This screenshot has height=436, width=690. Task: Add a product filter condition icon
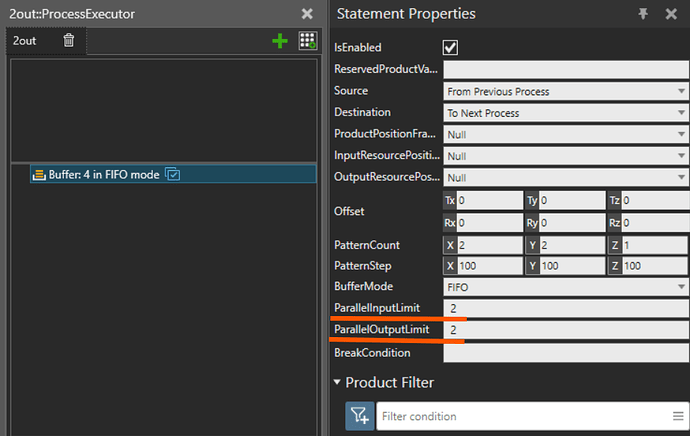[360, 416]
